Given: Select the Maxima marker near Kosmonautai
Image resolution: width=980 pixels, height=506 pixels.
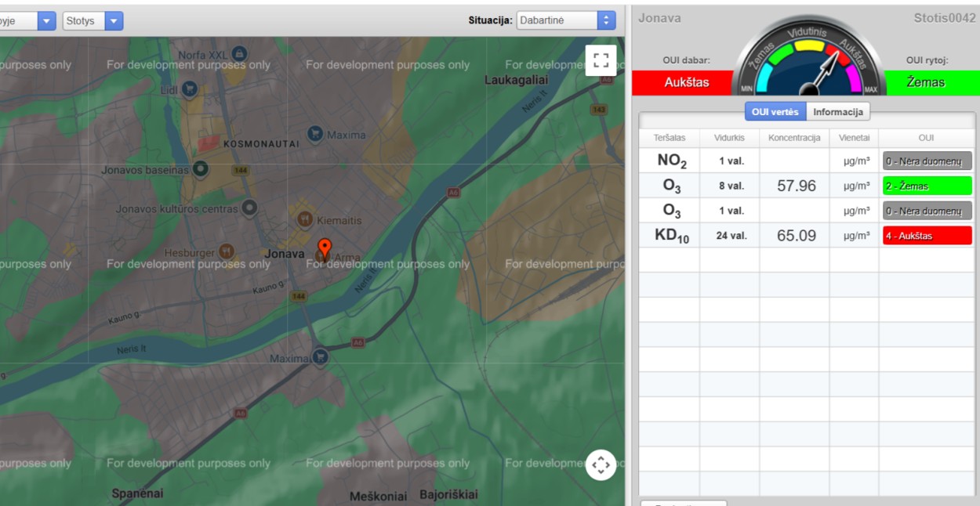Looking at the screenshot, I should click(x=315, y=134).
